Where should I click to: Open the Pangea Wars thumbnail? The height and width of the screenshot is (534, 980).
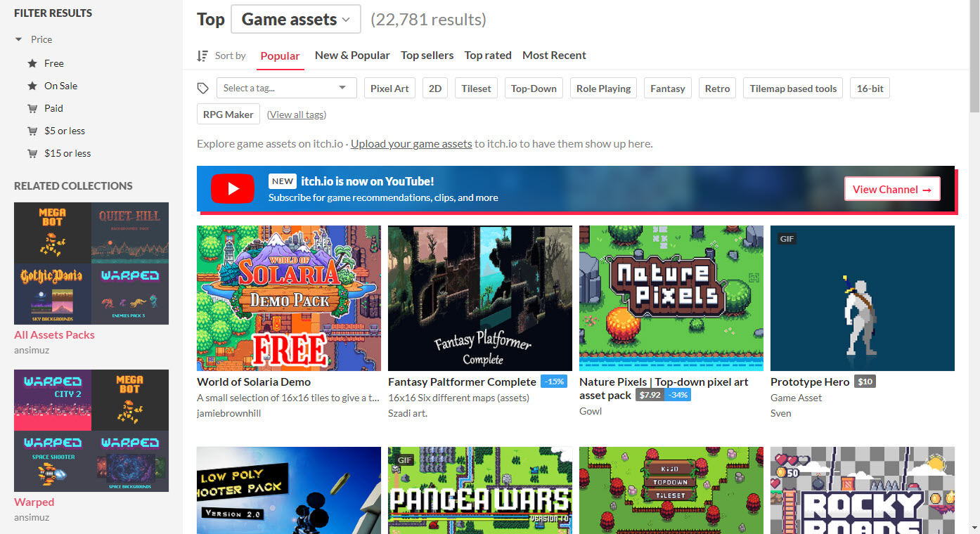pyautogui.click(x=480, y=490)
